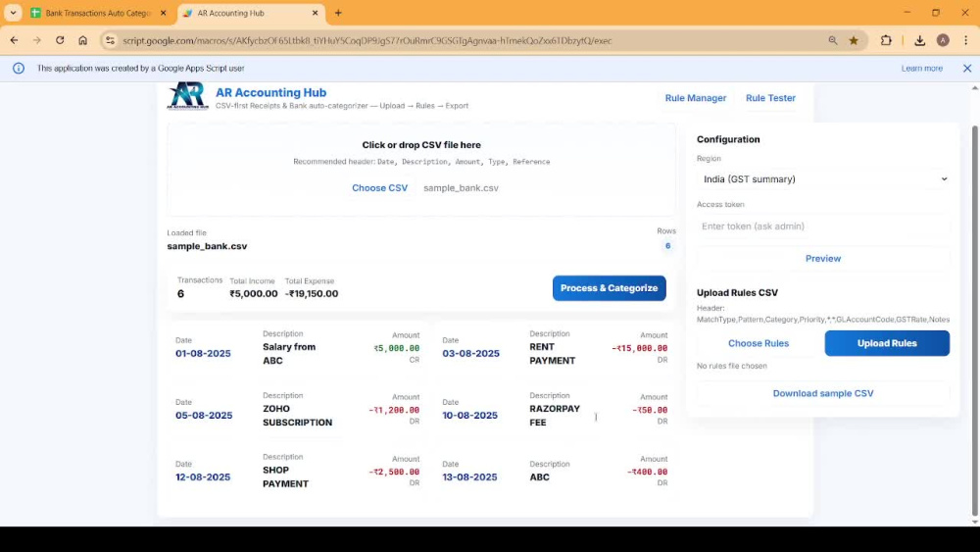Click the amount -₹15,000.00
Screen dimensions: 980x552
tap(639, 348)
